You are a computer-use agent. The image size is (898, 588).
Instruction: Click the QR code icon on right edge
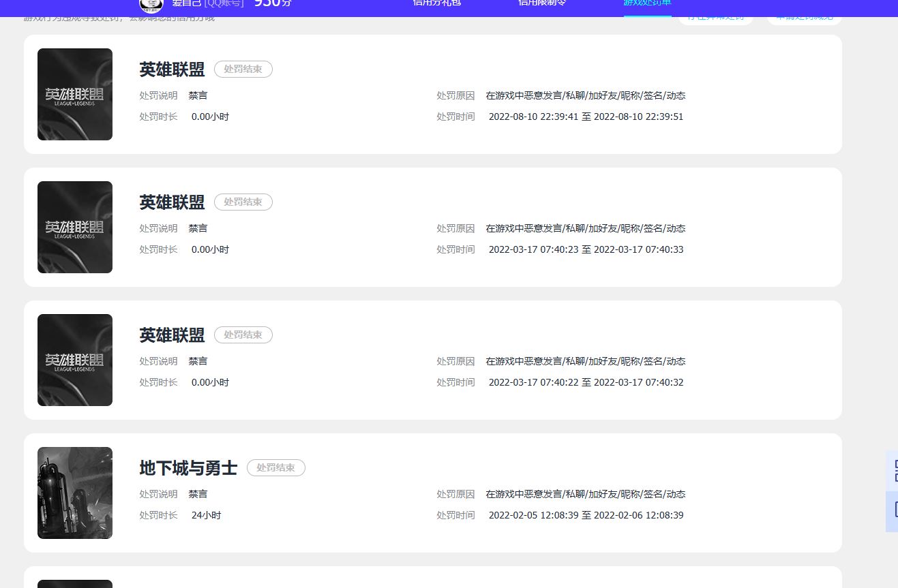(x=893, y=470)
